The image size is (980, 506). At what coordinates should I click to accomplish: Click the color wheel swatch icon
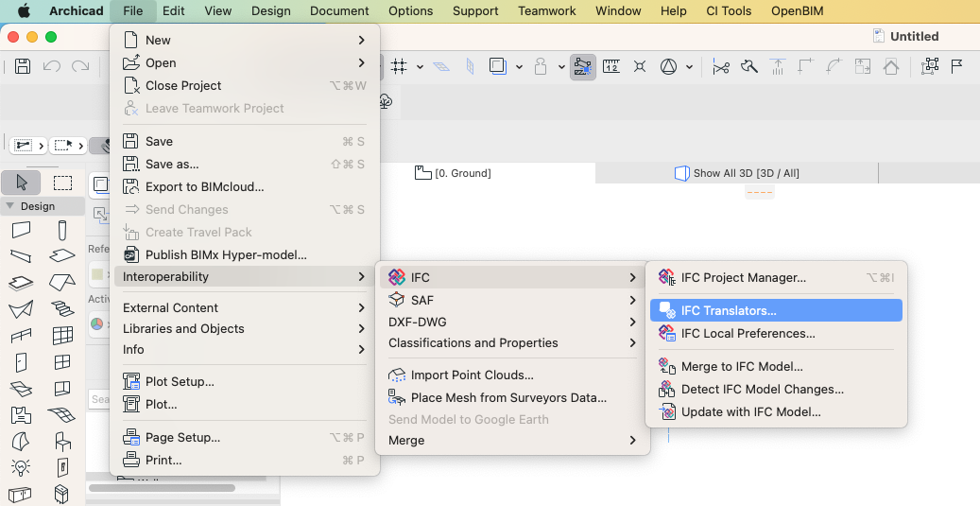97,324
